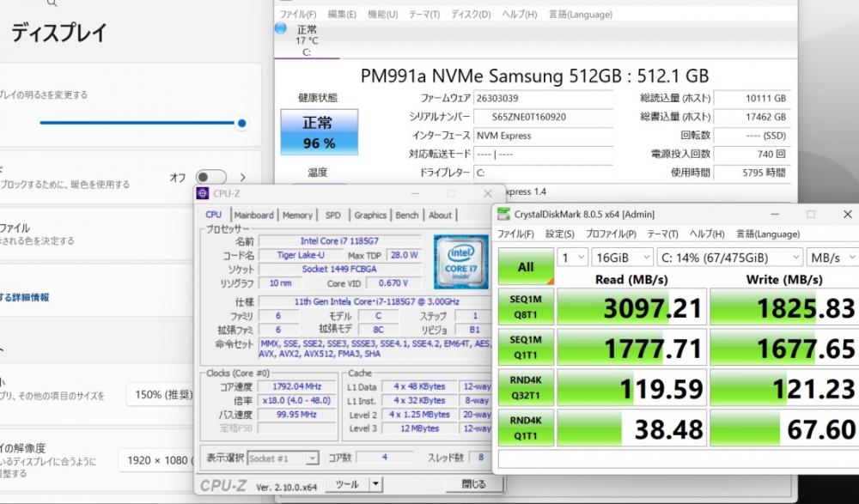This screenshot has width=859, height=504.
Task: Adjust the display brightness slider handle
Action: (241, 123)
